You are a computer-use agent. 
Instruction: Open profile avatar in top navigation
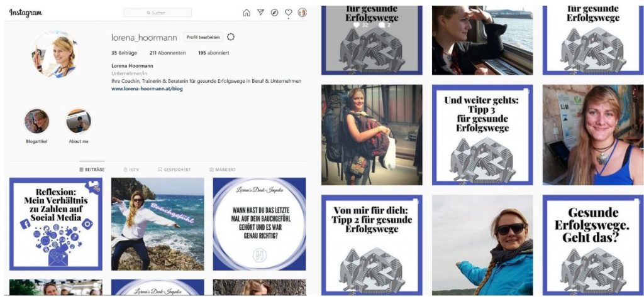pyautogui.click(x=303, y=13)
